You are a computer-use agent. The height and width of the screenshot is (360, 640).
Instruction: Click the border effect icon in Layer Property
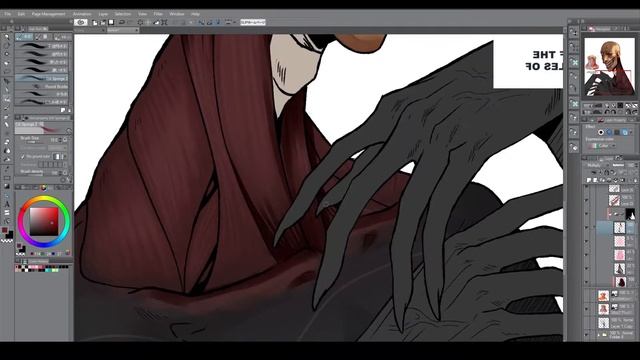click(x=600, y=132)
